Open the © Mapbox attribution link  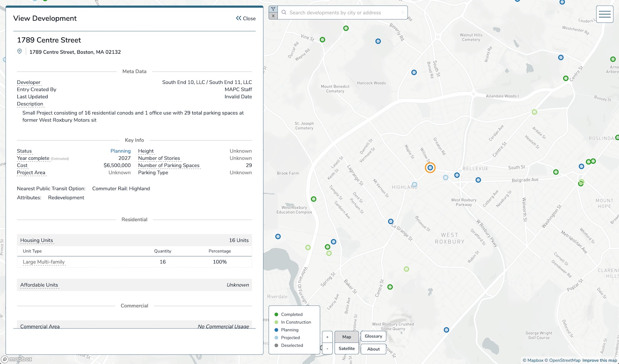pos(533,360)
